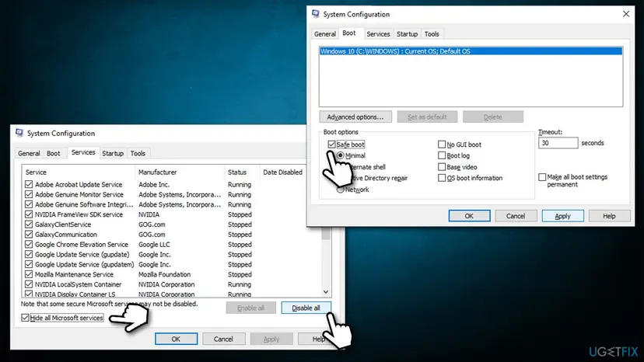Click Help in Boot window
This screenshot has height=362, width=644.
click(609, 216)
